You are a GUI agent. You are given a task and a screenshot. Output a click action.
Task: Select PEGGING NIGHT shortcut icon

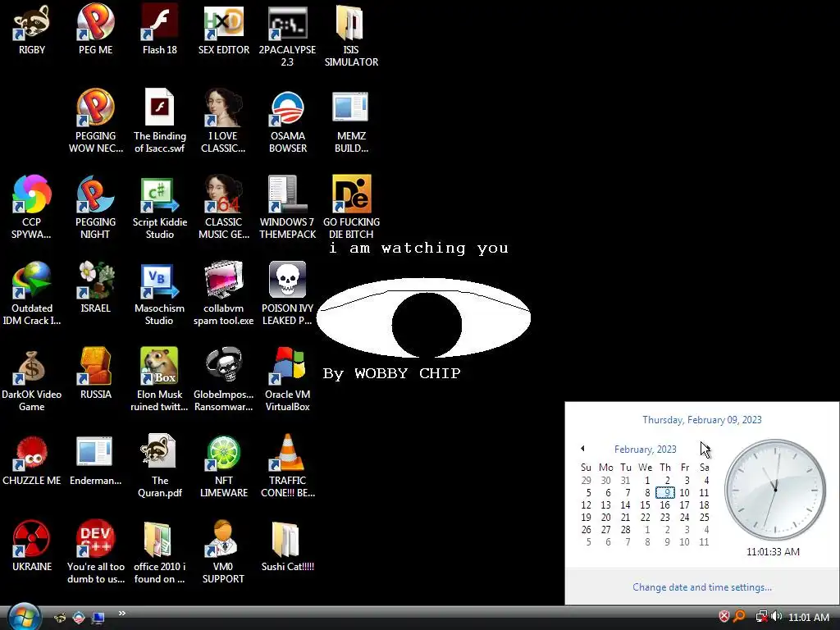[95, 208]
